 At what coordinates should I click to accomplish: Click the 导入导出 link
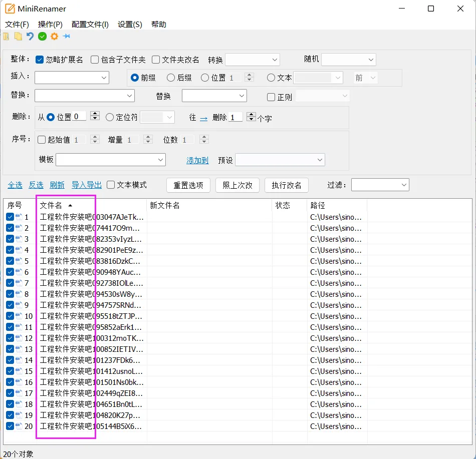pyautogui.click(x=87, y=185)
